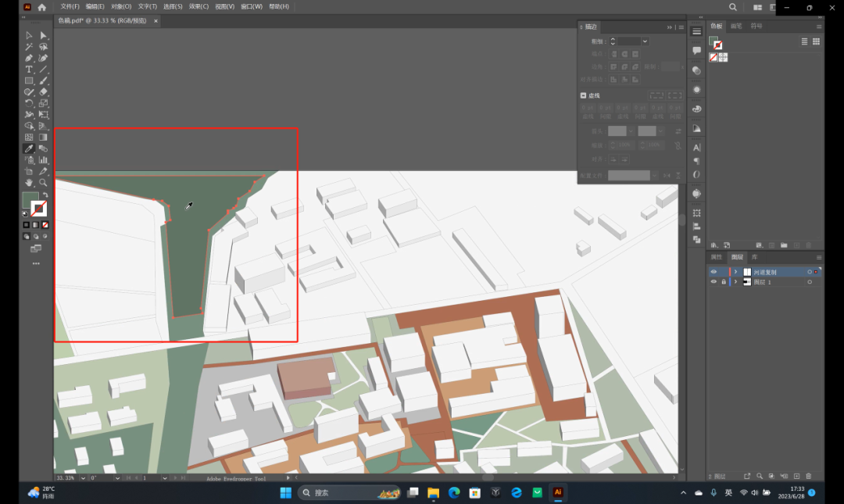Select the Rotate tool
Screen dimensions: 844x504
(29, 103)
